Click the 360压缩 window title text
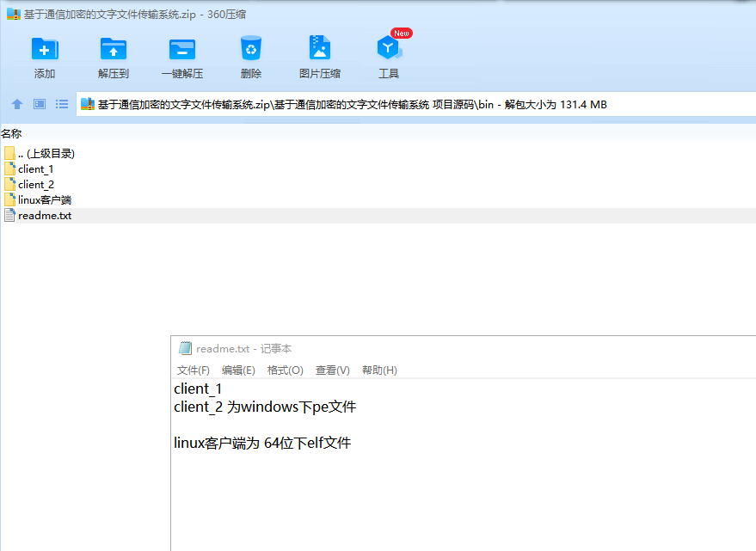The height and width of the screenshot is (551, 756). pyautogui.click(x=135, y=15)
